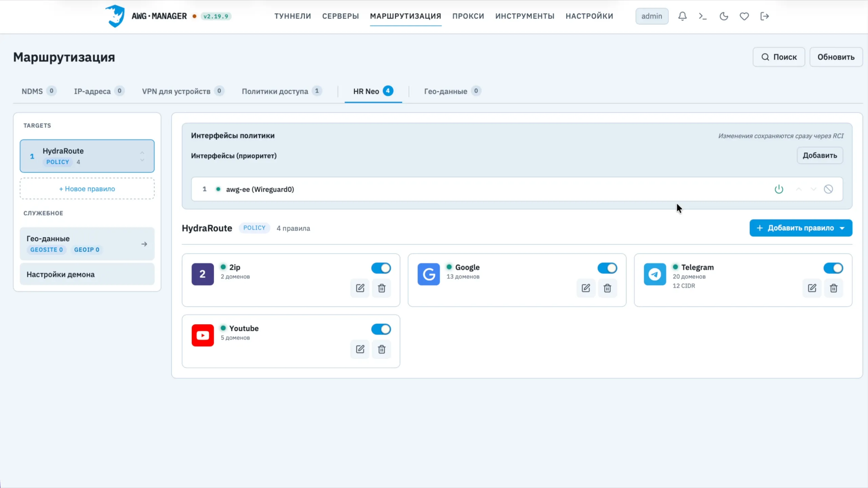Image resolution: width=868 pixels, height=488 pixels.
Task: Remove awg-ee interface with ban icon
Action: pyautogui.click(x=828, y=189)
